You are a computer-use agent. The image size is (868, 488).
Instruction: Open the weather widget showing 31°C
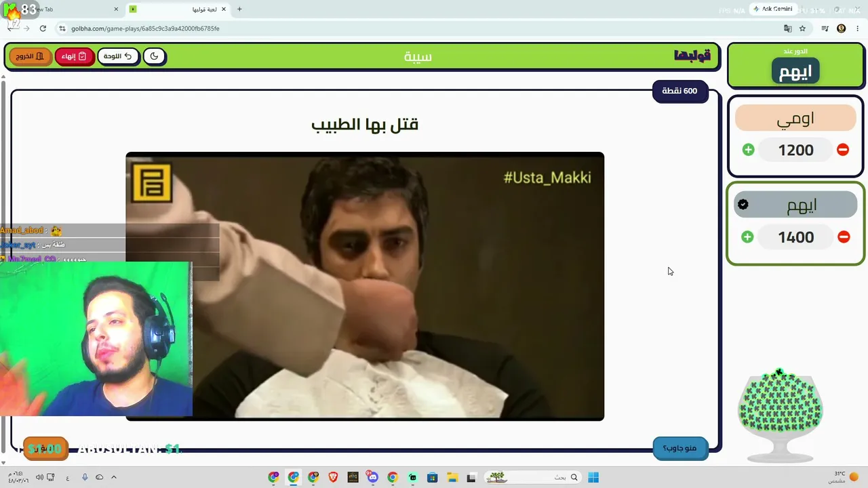click(844, 477)
